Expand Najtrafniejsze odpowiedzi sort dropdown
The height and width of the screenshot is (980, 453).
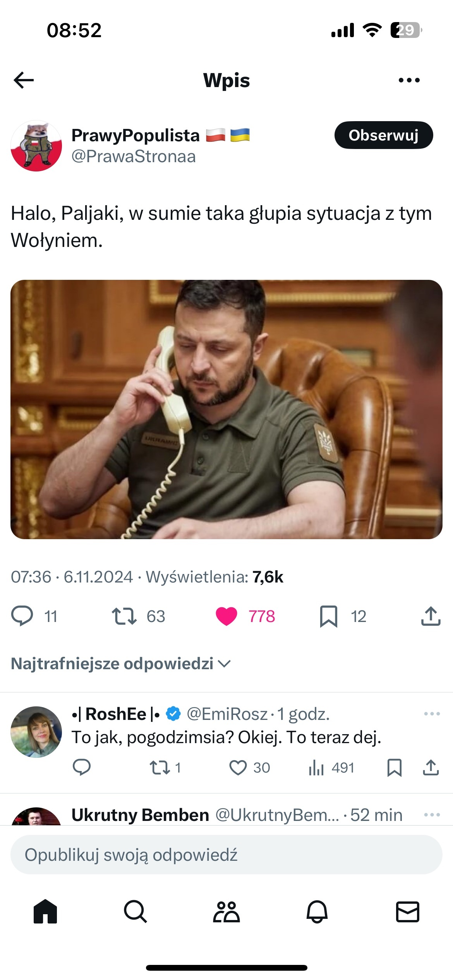[121, 663]
